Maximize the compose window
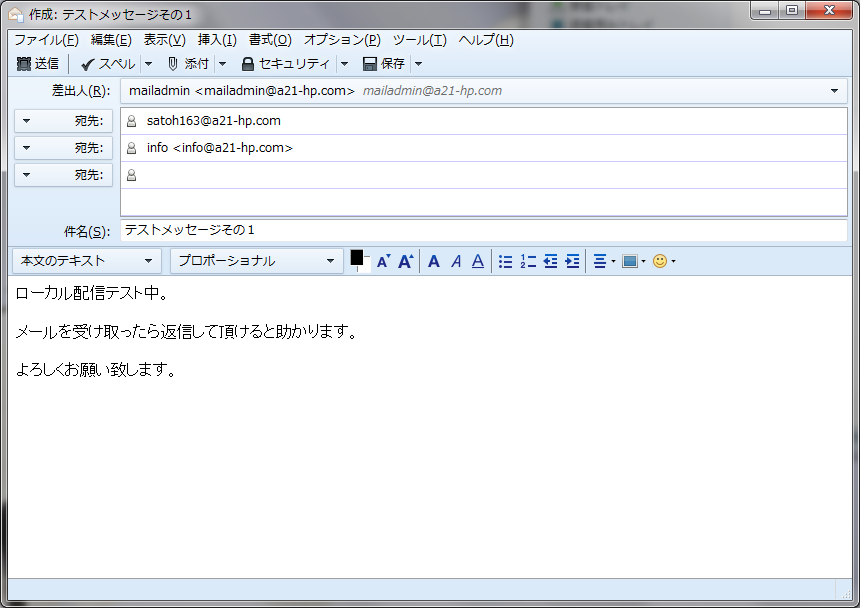The width and height of the screenshot is (860, 608). pyautogui.click(x=791, y=10)
